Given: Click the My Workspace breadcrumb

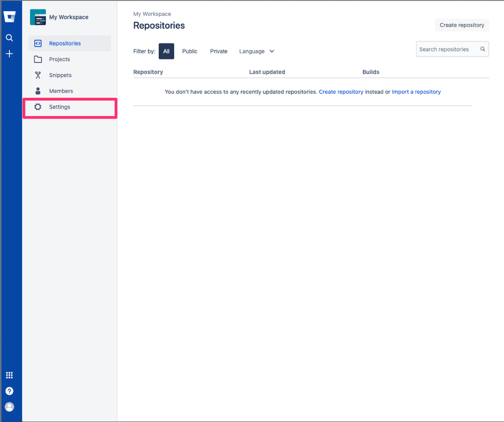Looking at the screenshot, I should pos(152,14).
